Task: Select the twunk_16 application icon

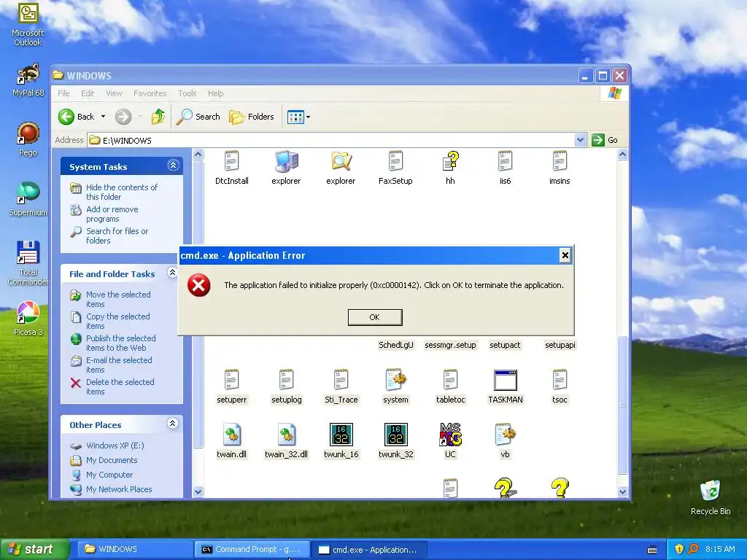Action: [341, 435]
